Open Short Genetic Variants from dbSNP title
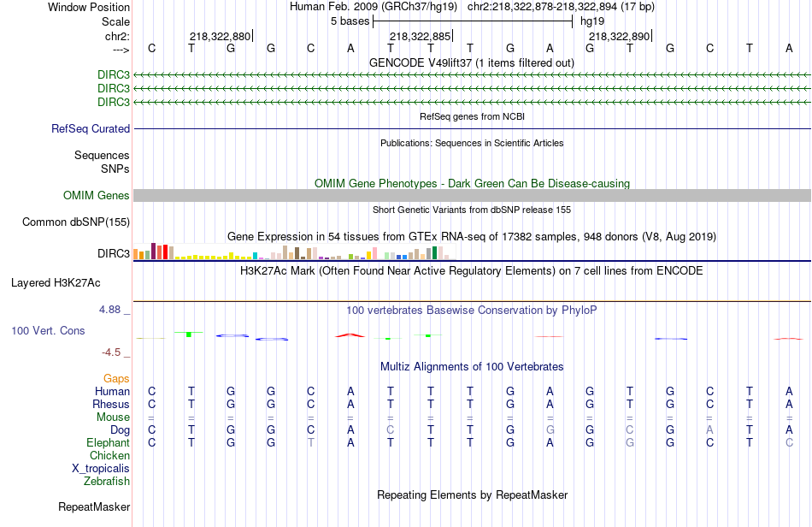 pos(472,210)
